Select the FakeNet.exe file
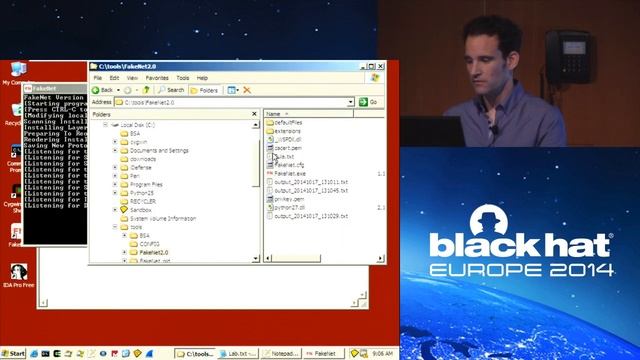Screen dimensions: 640x360 point(286,173)
